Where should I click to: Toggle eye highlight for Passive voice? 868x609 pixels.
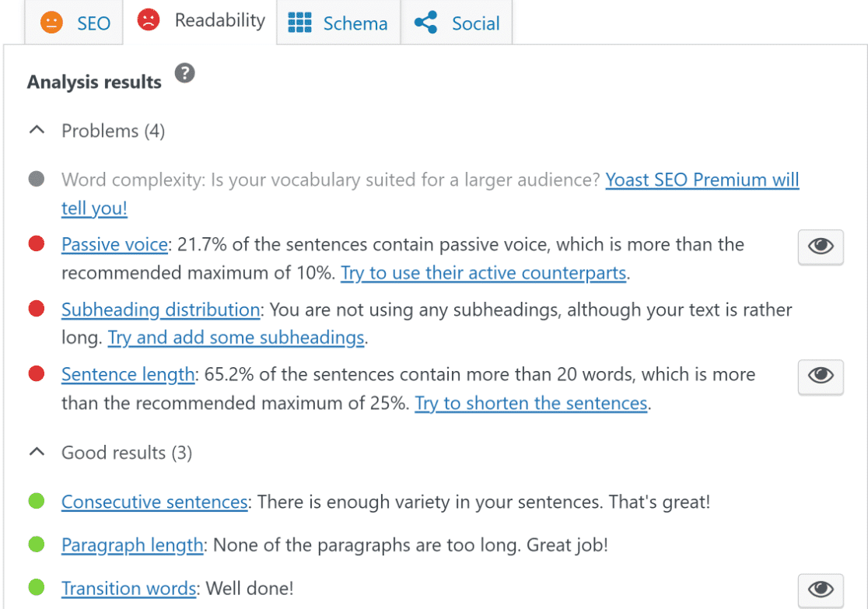[x=821, y=247]
